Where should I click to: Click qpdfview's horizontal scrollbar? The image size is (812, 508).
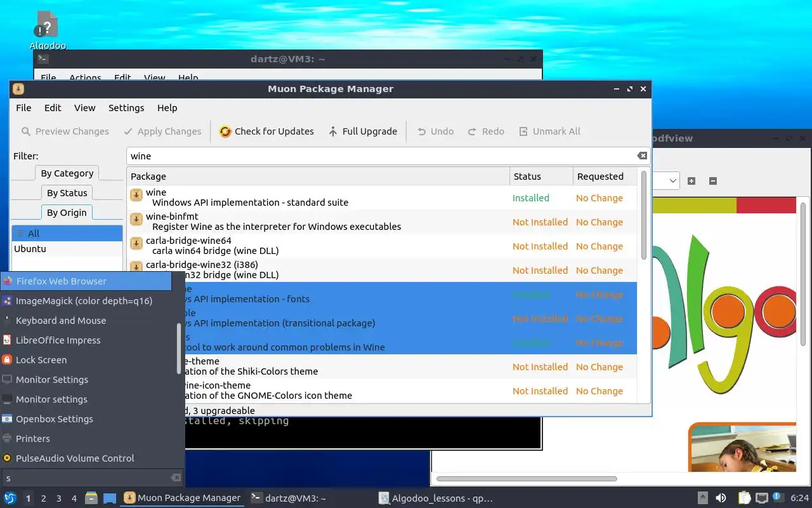click(x=527, y=479)
